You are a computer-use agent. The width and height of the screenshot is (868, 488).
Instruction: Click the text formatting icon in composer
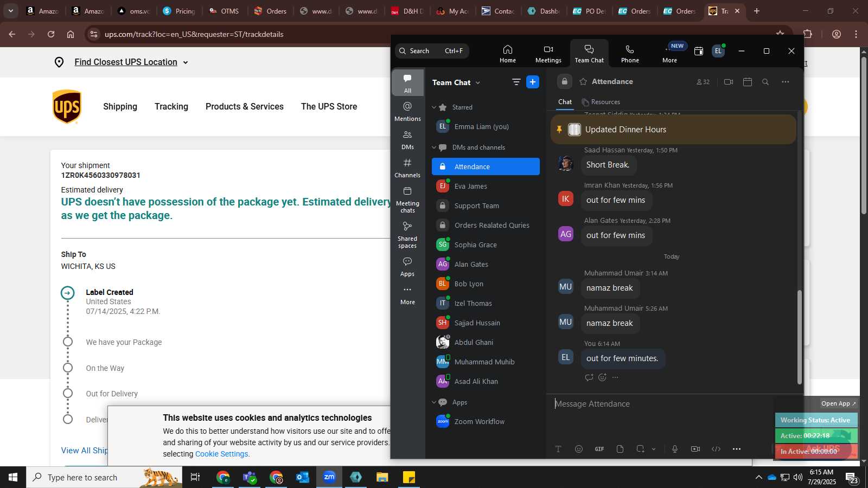pos(558,449)
